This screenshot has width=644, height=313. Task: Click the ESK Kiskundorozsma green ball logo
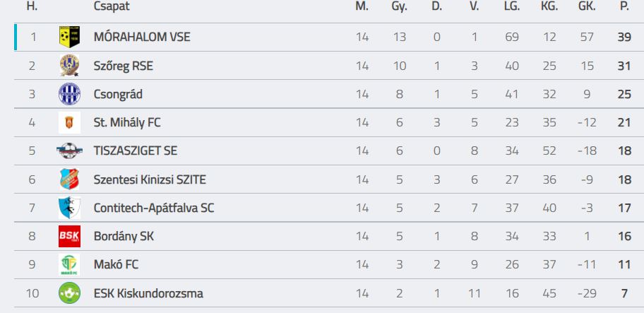[69, 293]
